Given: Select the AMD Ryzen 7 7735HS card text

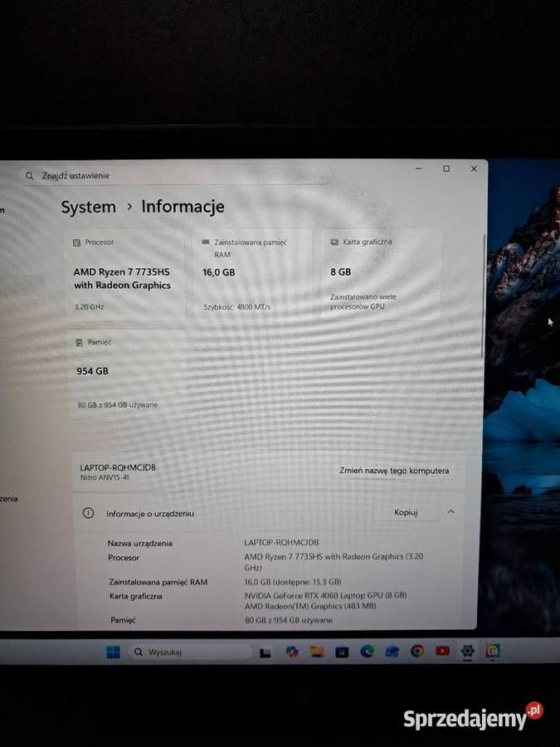Looking at the screenshot, I should pos(122,278).
